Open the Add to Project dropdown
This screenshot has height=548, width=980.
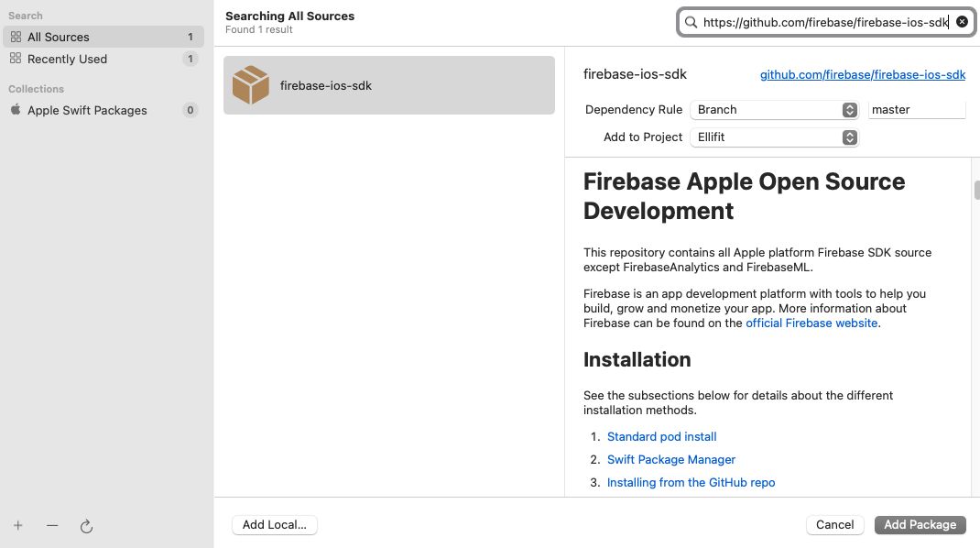(x=774, y=137)
